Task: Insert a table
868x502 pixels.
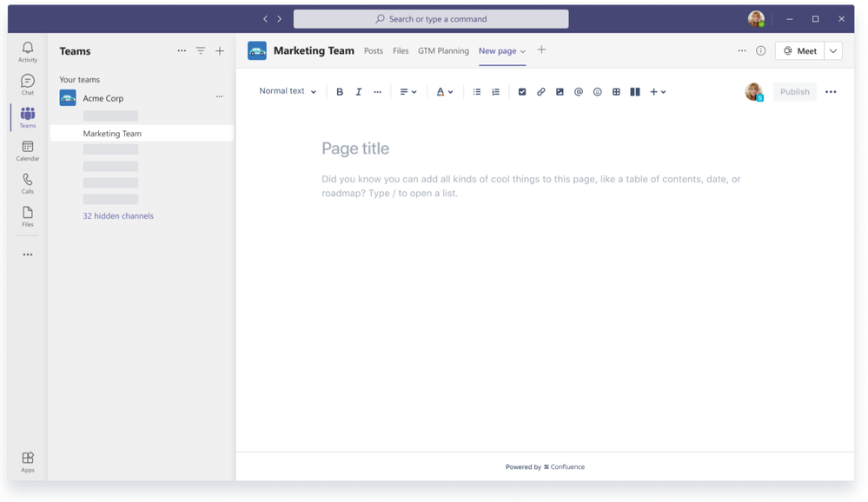Action: [616, 92]
